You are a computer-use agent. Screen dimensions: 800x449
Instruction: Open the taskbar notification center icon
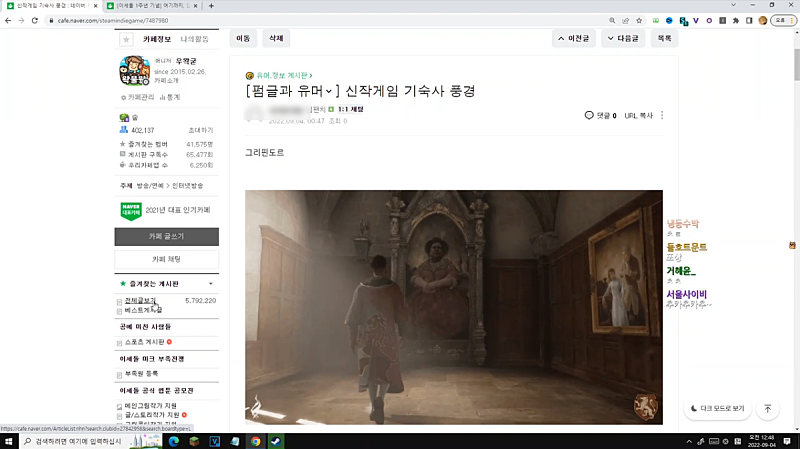pyautogui.click(x=787, y=441)
